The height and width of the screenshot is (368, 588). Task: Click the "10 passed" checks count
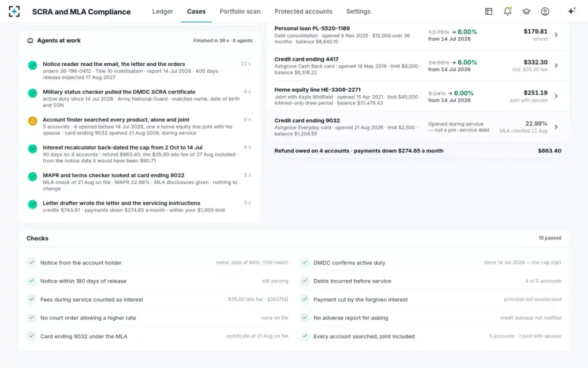pyautogui.click(x=550, y=238)
